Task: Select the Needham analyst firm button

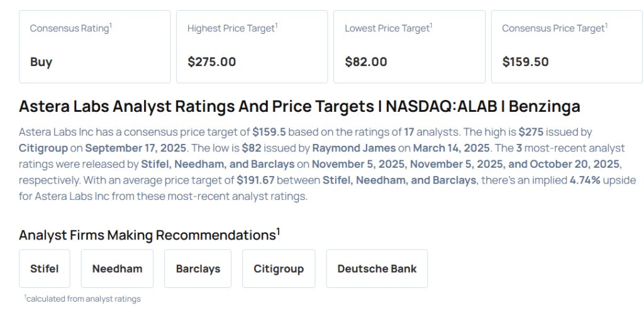Action: (x=117, y=268)
